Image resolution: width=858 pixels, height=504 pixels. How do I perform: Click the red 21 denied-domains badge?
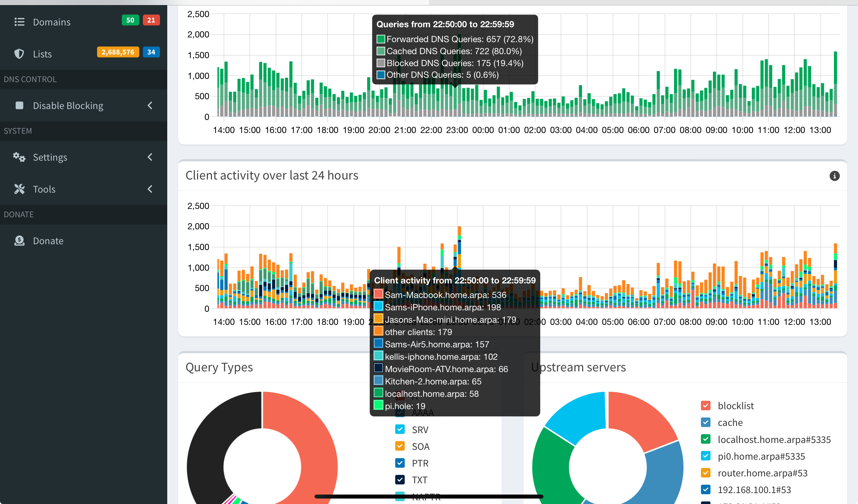point(151,20)
